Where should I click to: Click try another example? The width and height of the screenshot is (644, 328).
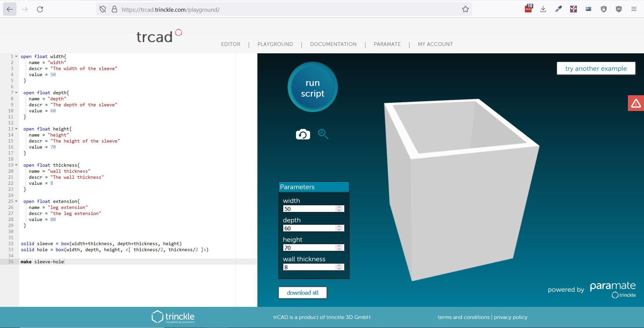click(596, 68)
